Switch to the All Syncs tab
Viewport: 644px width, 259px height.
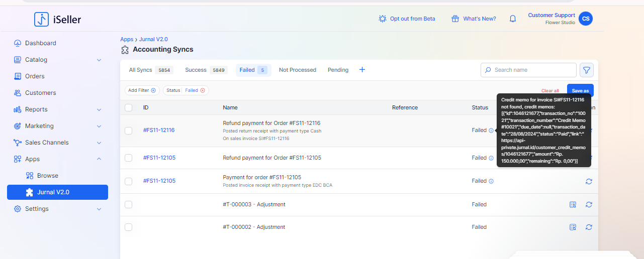pyautogui.click(x=150, y=70)
